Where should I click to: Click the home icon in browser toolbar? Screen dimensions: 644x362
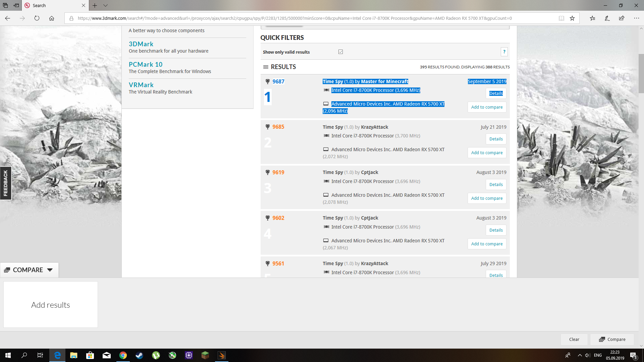coord(52,18)
